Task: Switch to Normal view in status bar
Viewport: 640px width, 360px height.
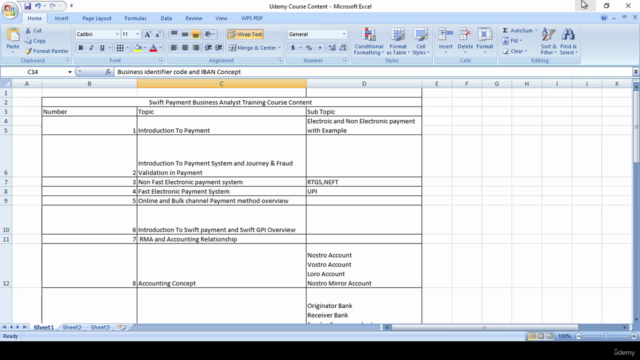Action: click(532, 336)
